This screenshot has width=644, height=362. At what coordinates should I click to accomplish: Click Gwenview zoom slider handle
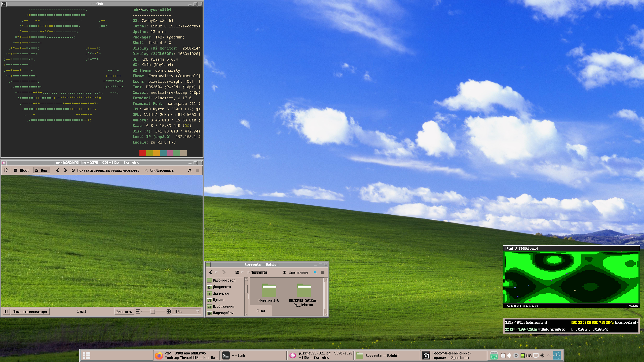pos(152,311)
